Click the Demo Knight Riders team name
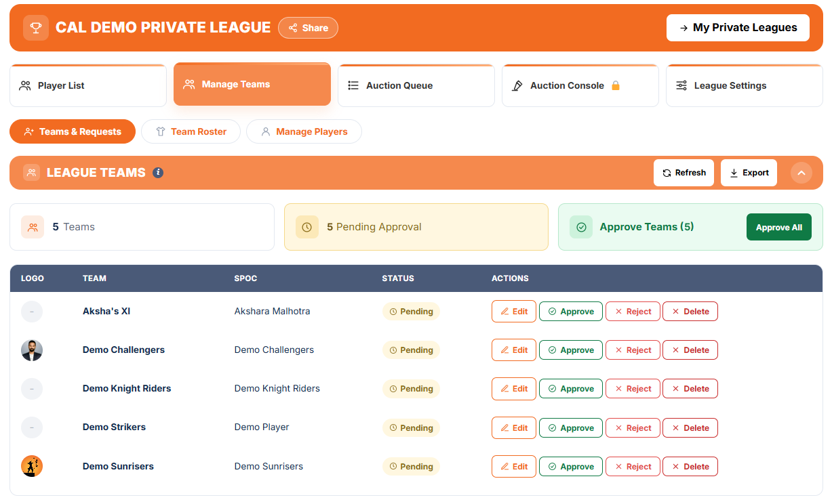 point(127,389)
